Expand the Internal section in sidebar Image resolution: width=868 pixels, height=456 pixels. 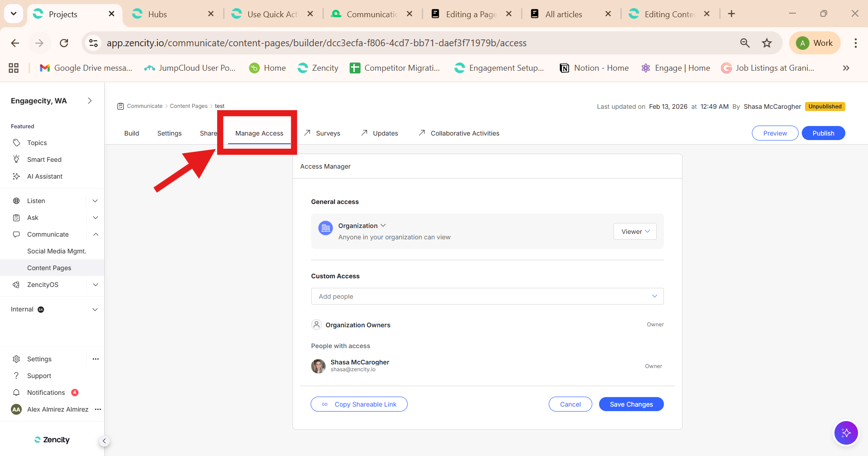pyautogui.click(x=95, y=310)
